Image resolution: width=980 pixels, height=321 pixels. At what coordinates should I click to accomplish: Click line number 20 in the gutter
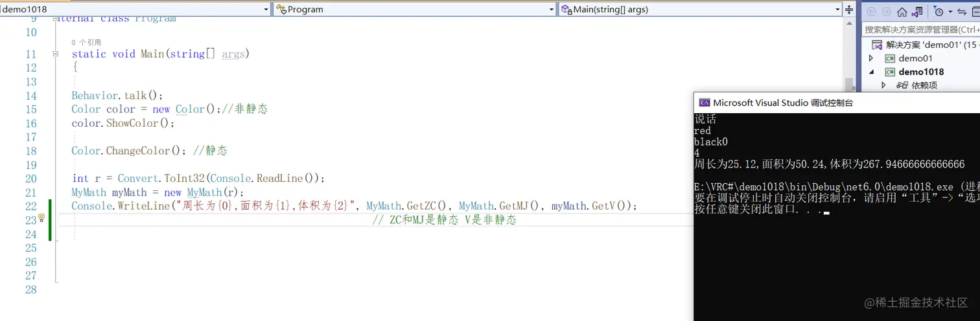point(31,179)
